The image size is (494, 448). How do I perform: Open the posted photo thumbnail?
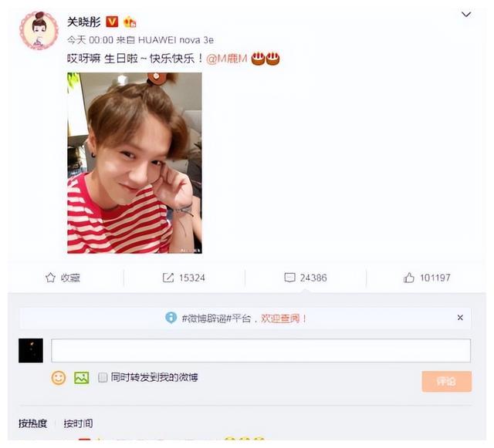[134, 163]
